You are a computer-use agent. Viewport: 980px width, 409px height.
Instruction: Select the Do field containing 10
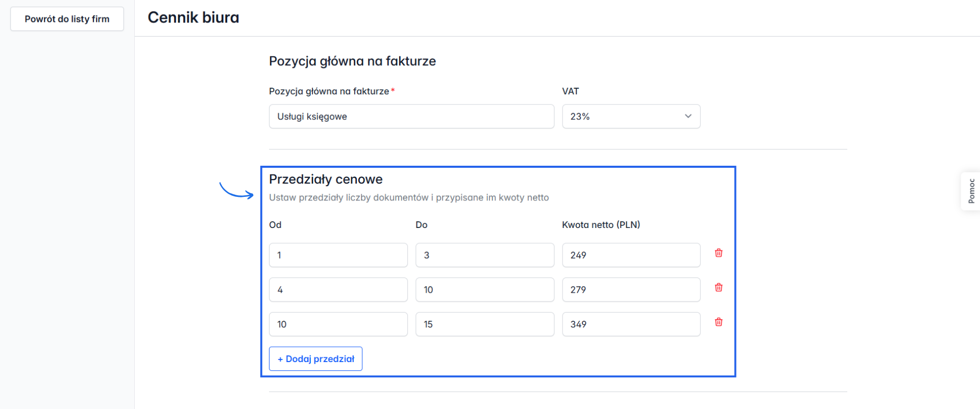[x=484, y=290]
